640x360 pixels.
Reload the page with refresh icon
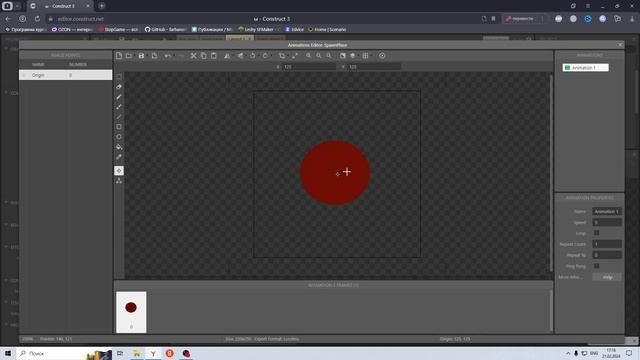click(x=37, y=19)
